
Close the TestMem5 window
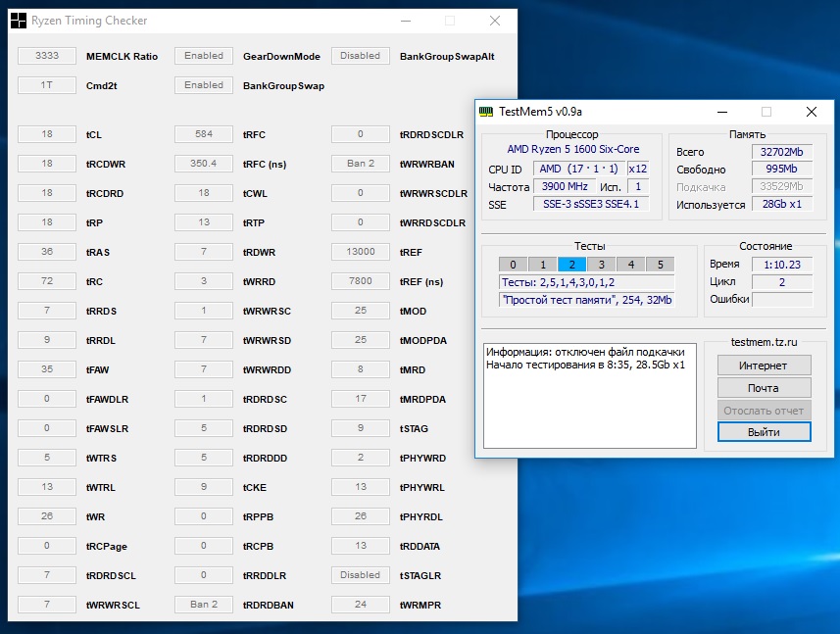[x=812, y=112]
